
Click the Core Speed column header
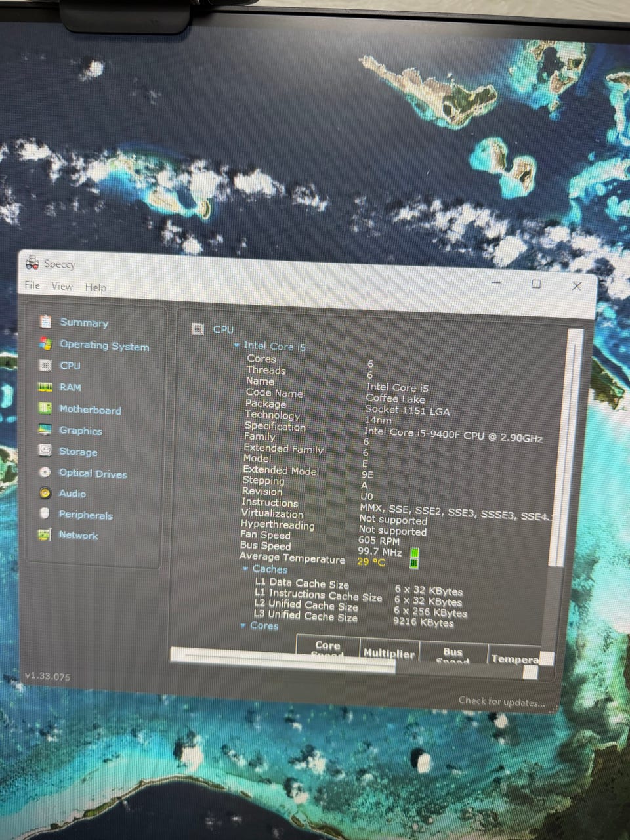point(327,648)
